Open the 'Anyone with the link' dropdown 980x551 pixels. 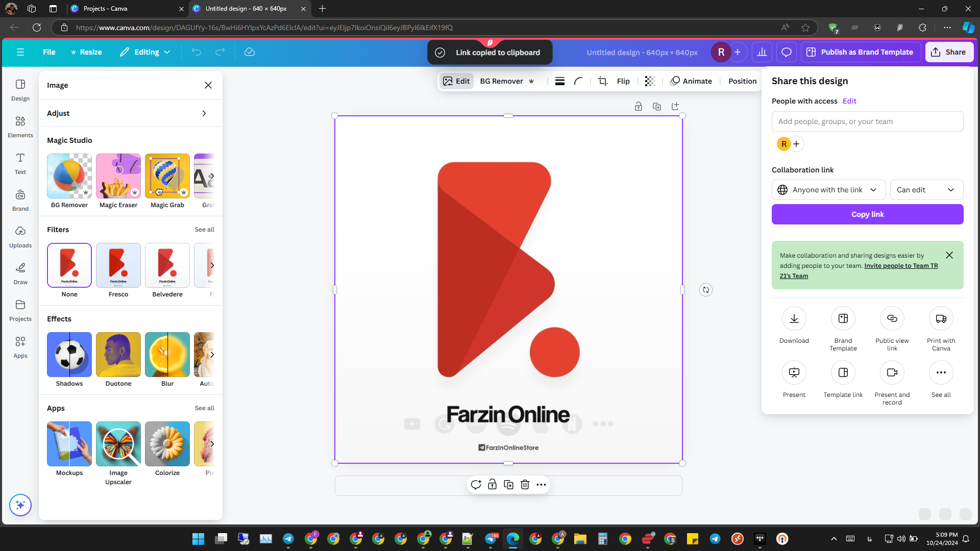click(830, 190)
